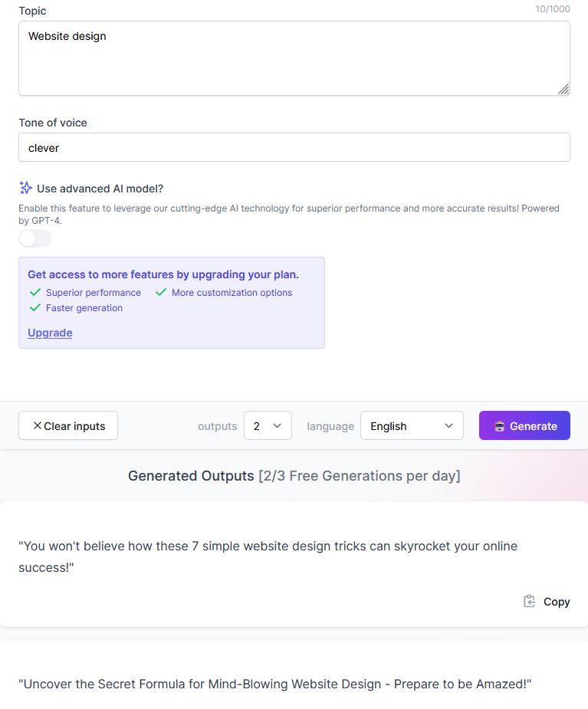This screenshot has height=709, width=588.
Task: Click the green checkmark beside Faster generation
Action: pos(34,307)
